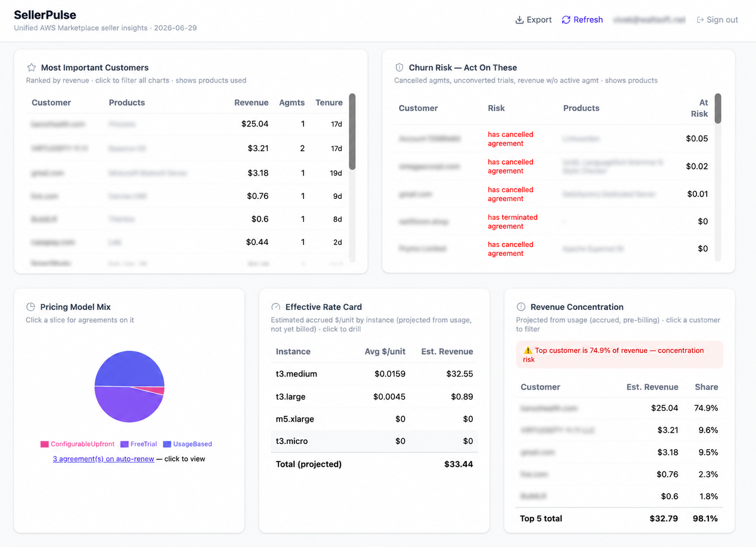Click the pie icon beside Pricing Model Mix
The width and height of the screenshot is (756, 547).
[x=31, y=307]
